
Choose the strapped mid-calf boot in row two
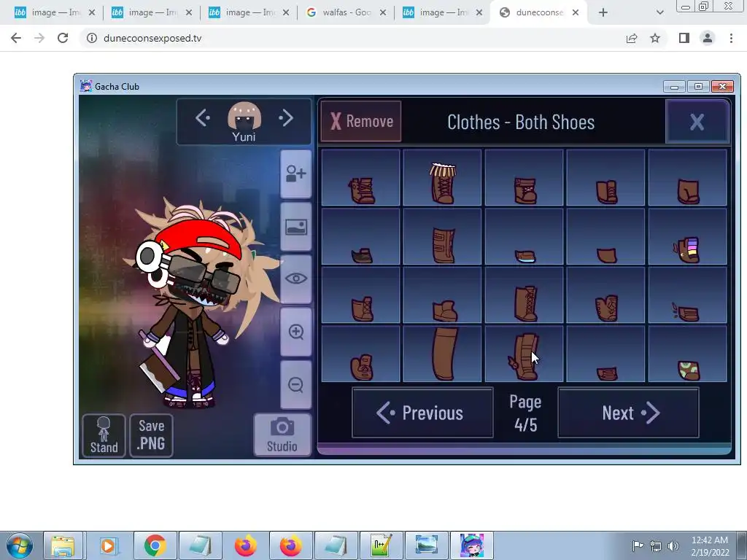(442, 237)
